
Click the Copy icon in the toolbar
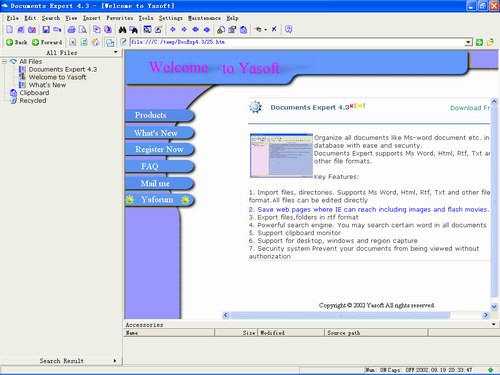coord(97,30)
